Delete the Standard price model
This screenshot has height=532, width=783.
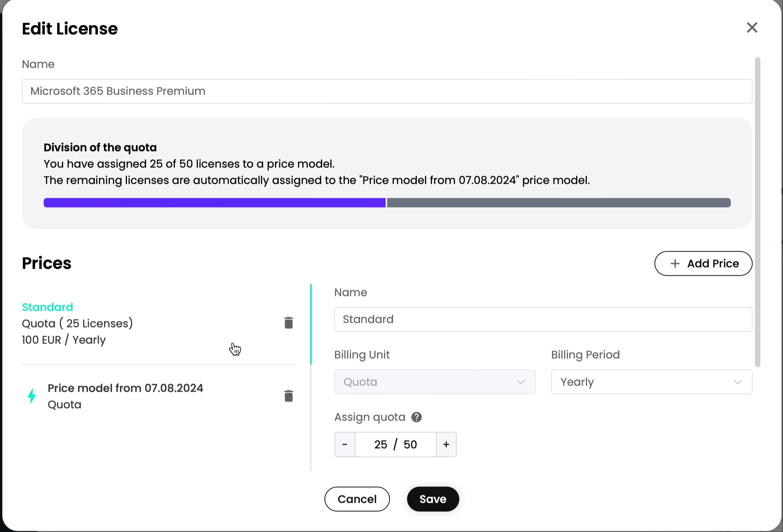[x=288, y=323]
